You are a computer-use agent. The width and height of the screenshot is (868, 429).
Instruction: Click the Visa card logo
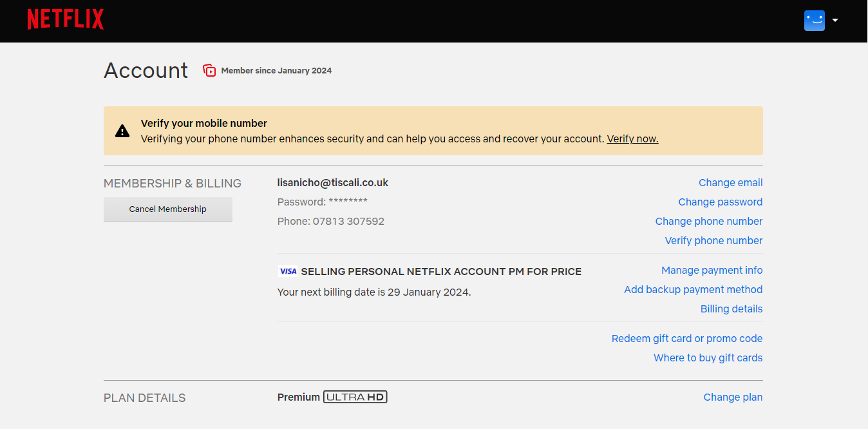tap(288, 272)
